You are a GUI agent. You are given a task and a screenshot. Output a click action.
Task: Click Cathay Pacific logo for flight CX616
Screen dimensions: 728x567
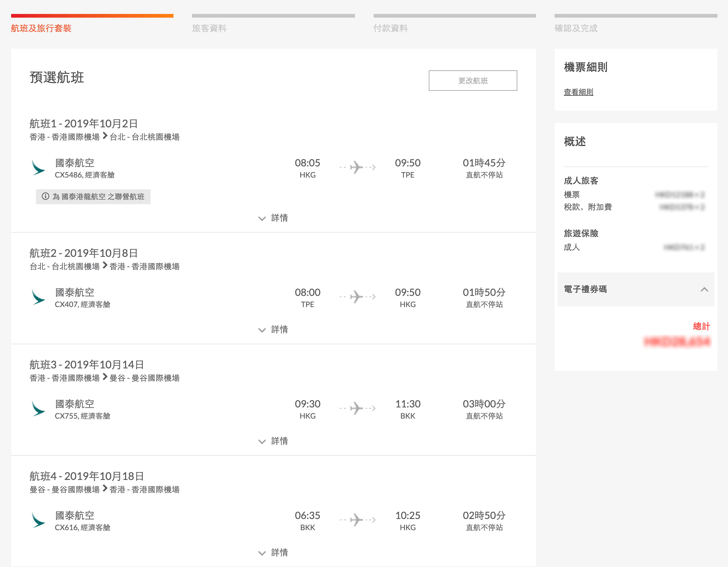coord(38,520)
